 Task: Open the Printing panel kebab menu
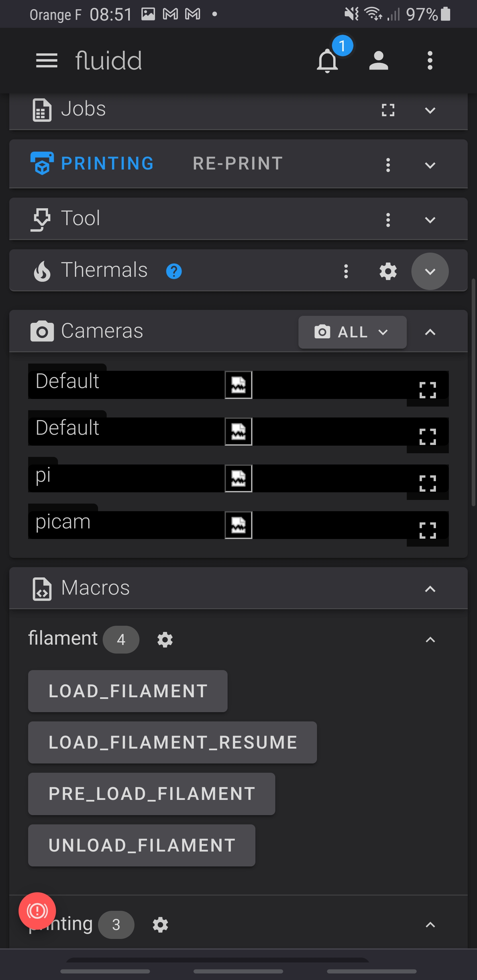pyautogui.click(x=388, y=165)
